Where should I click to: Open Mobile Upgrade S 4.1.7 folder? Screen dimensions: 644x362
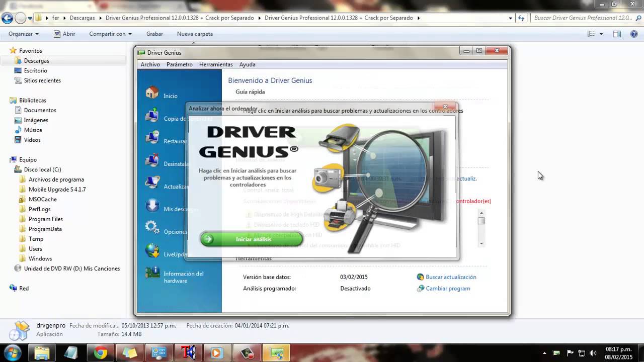(57, 190)
